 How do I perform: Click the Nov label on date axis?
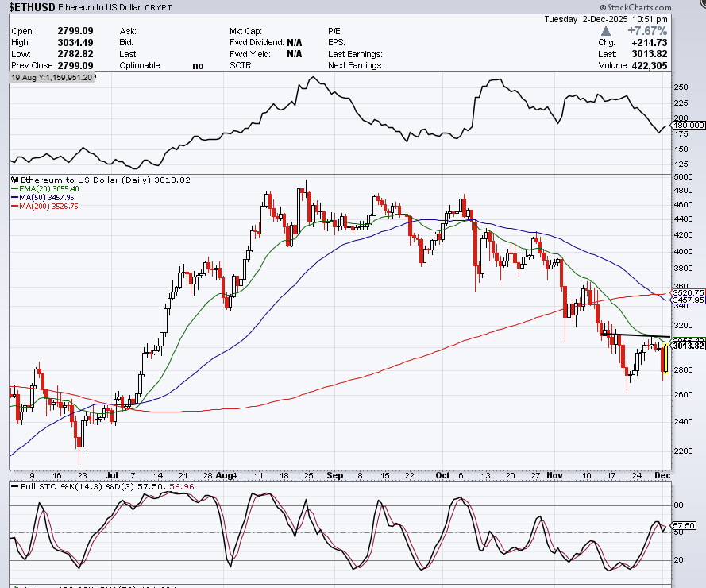[x=554, y=475]
